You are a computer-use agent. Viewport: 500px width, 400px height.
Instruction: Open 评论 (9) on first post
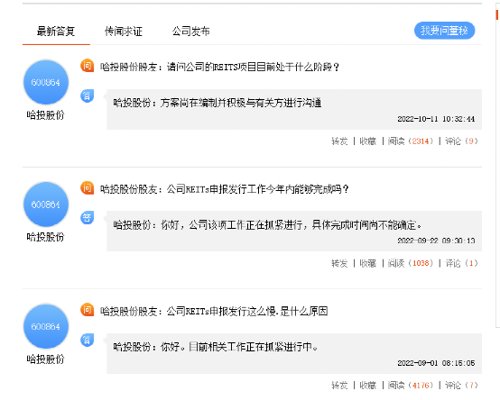click(x=462, y=141)
